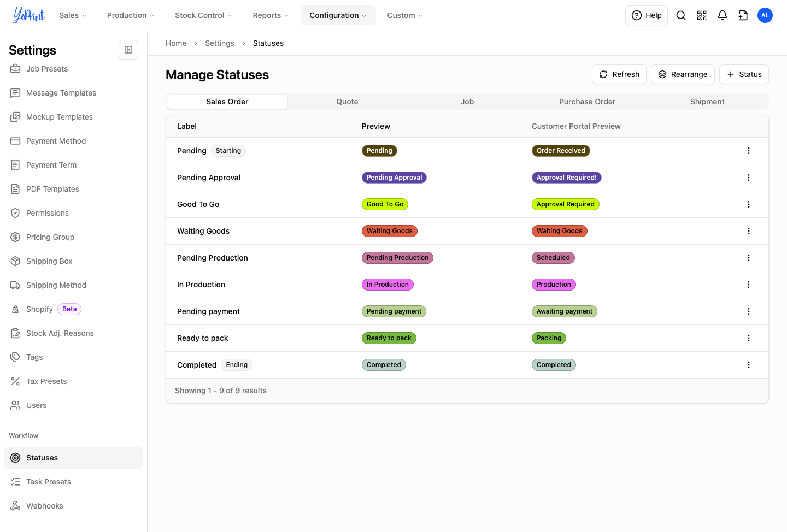Open the search icon in header
This screenshot has width=787, height=532.
click(x=681, y=15)
